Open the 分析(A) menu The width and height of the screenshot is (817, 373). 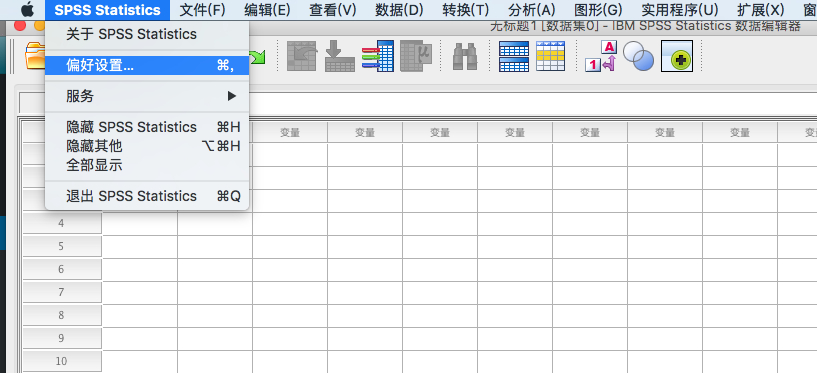531,9
